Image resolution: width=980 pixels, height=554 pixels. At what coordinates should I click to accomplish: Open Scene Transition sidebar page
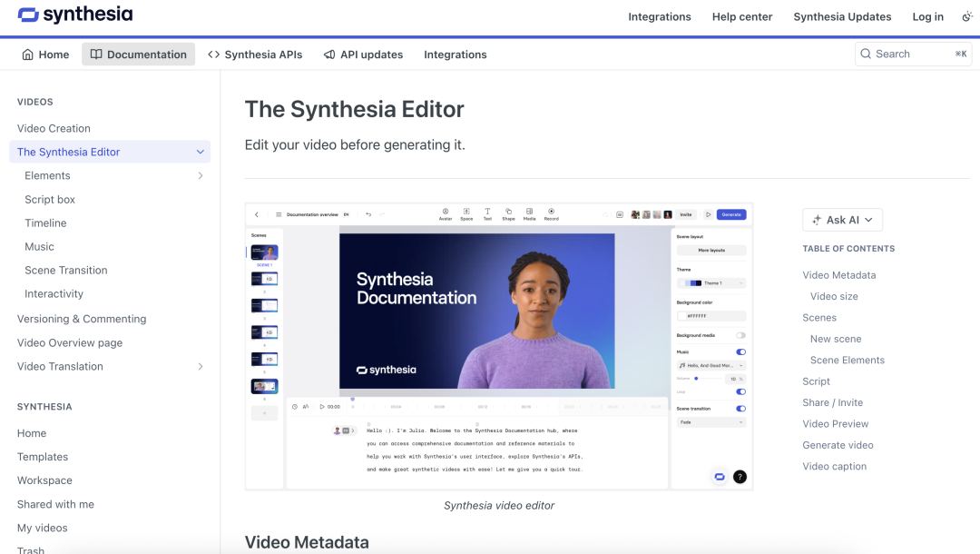(x=66, y=270)
